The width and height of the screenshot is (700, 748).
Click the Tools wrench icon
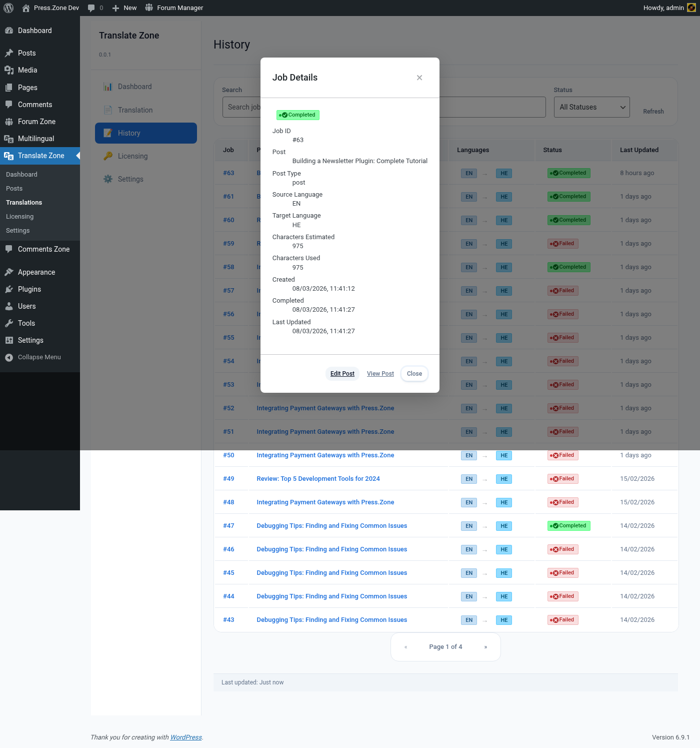(9, 323)
